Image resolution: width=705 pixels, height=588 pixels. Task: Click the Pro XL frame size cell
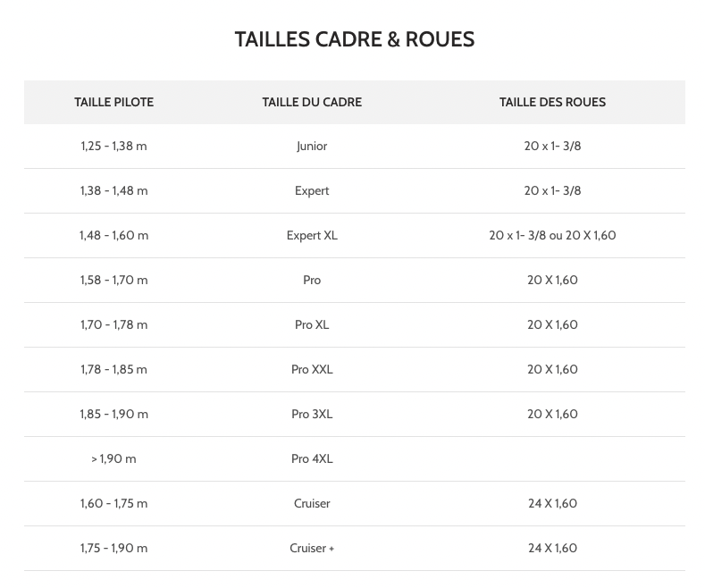click(312, 324)
